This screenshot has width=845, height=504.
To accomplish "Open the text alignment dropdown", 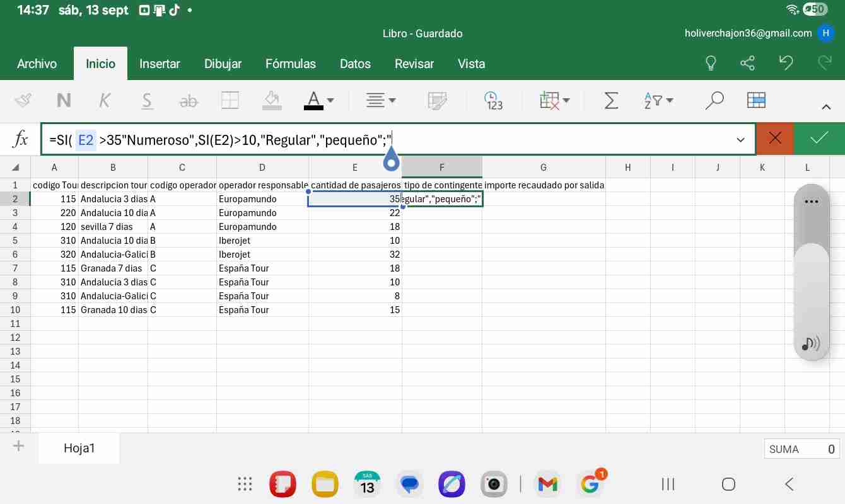I will [x=382, y=101].
